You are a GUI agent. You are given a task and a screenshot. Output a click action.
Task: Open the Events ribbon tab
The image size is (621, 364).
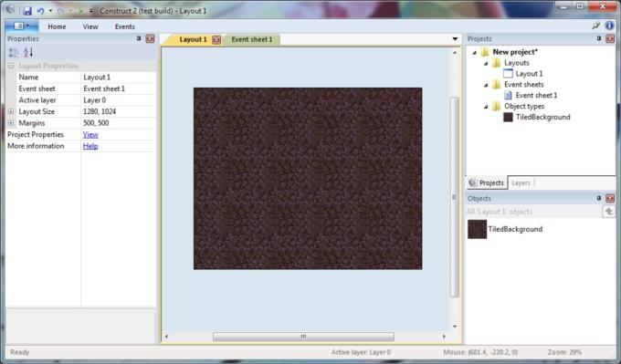click(125, 26)
